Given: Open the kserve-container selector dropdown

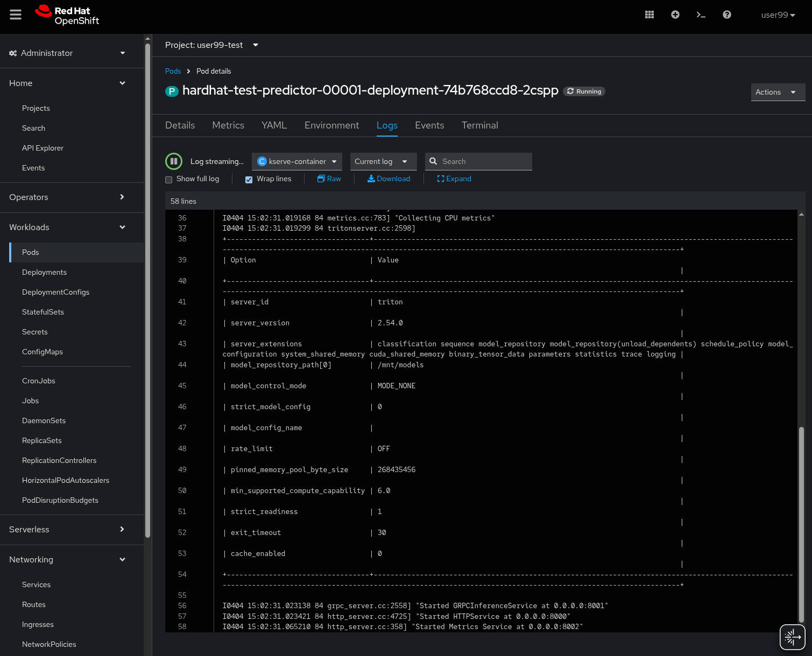Looking at the screenshot, I should tap(297, 161).
